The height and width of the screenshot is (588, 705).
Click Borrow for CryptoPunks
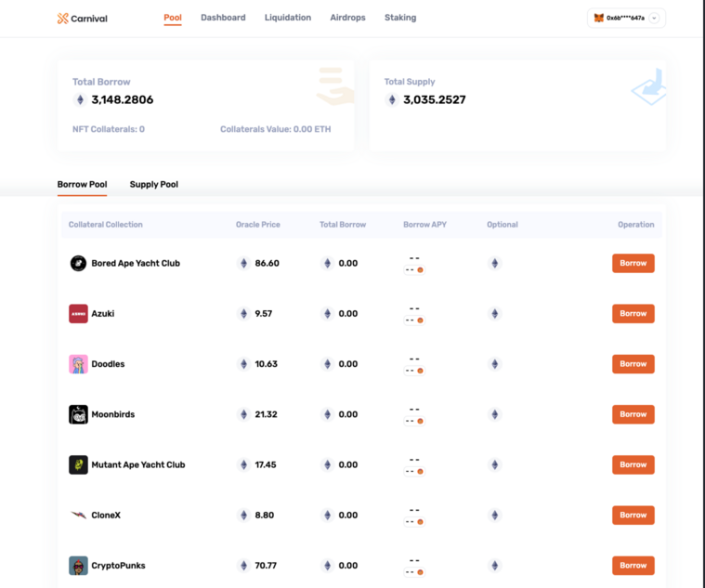coord(633,565)
